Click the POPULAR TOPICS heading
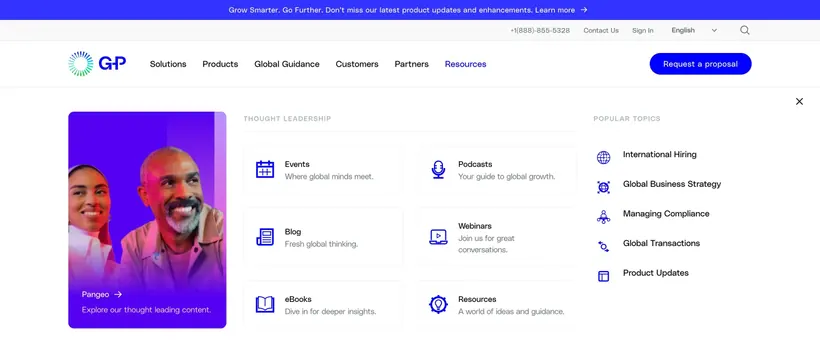 [627, 119]
